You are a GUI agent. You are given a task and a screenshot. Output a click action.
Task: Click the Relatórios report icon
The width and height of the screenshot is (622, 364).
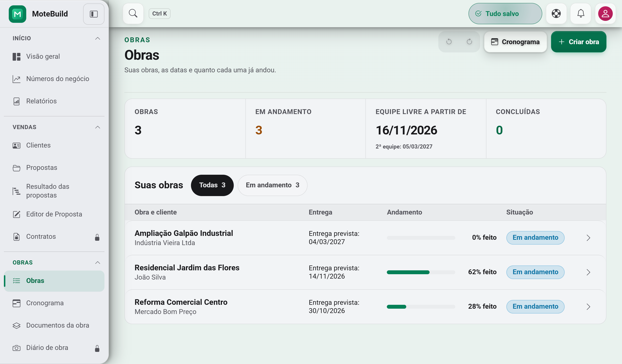point(17,101)
